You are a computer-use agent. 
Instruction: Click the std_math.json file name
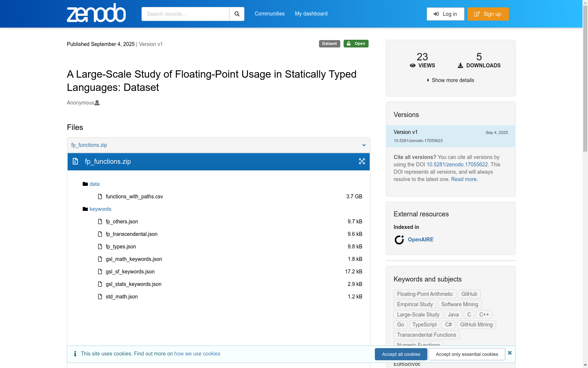[122, 297]
